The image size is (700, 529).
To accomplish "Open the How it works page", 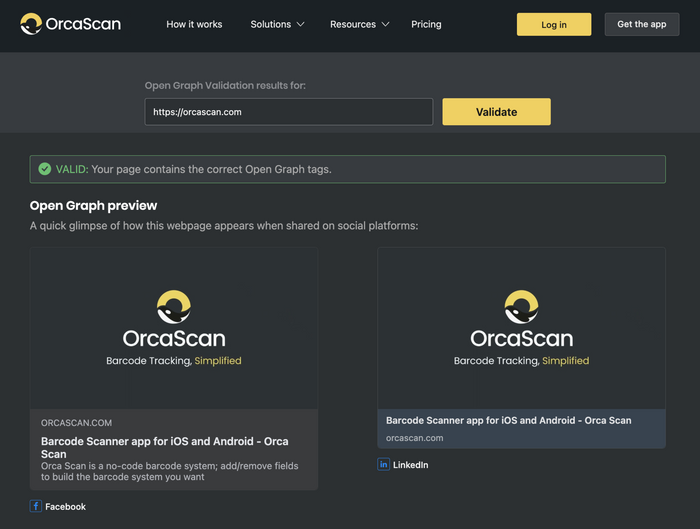I will 194,24.
